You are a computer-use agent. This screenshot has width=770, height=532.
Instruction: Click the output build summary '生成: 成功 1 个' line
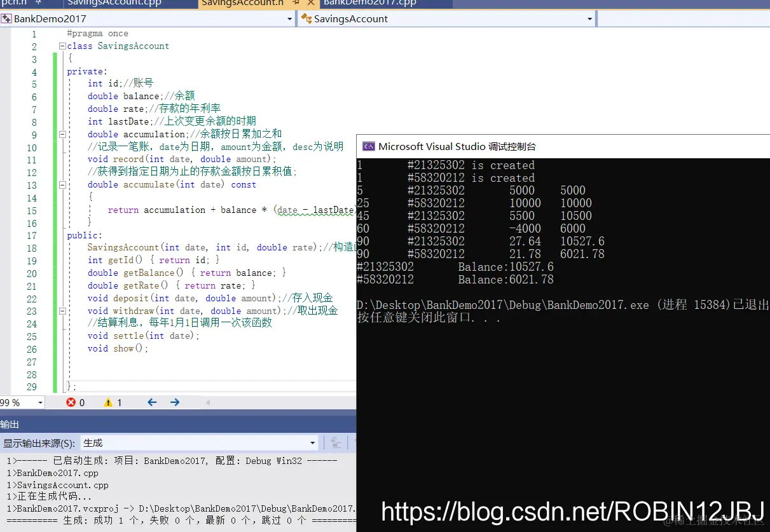[181, 521]
